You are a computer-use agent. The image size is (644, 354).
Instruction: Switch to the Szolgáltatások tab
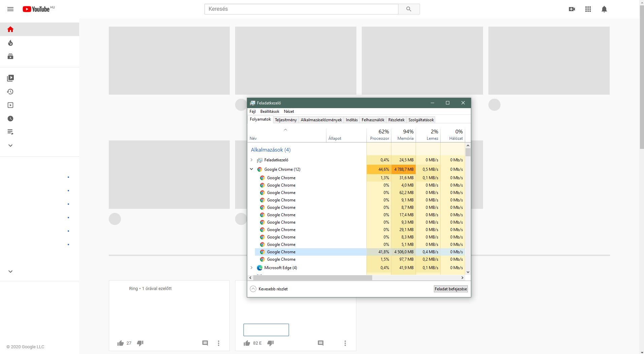point(421,120)
